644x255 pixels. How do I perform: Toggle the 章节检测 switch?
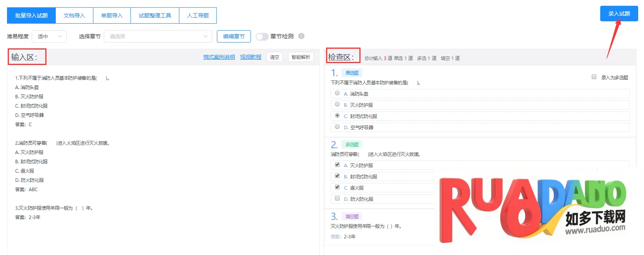coord(262,36)
